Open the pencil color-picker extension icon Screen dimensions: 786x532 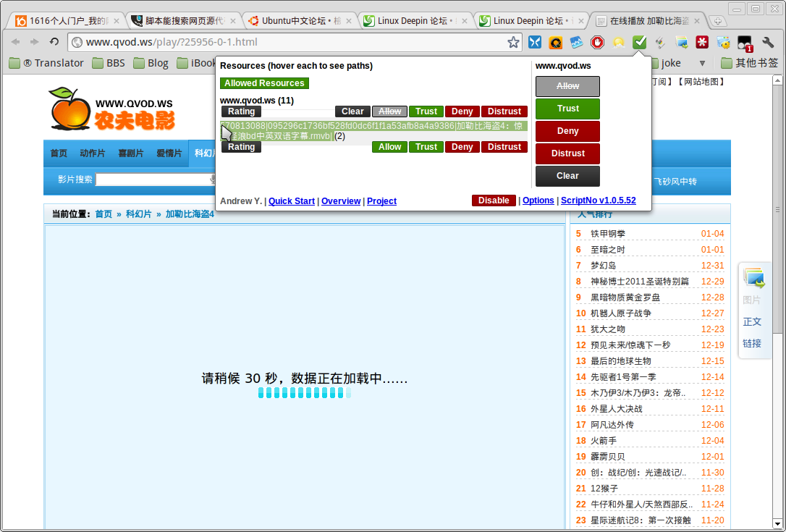(x=660, y=43)
